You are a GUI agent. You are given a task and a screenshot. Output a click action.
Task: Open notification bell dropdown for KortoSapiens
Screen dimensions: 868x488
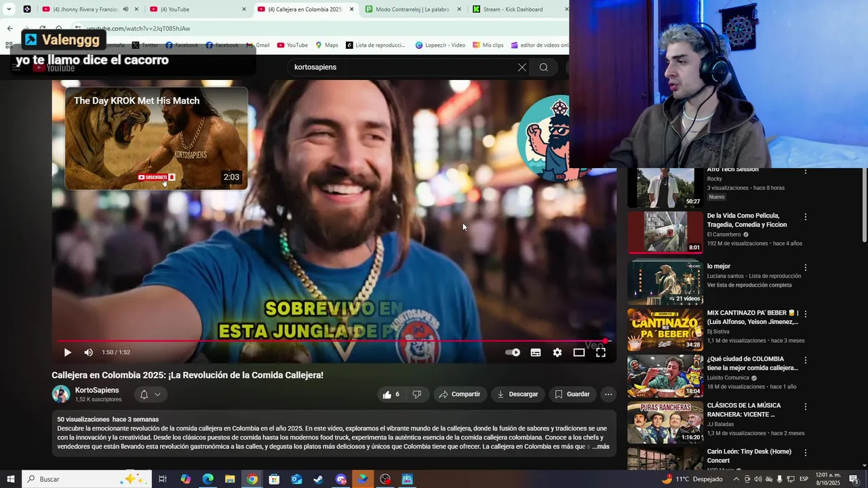pos(151,394)
